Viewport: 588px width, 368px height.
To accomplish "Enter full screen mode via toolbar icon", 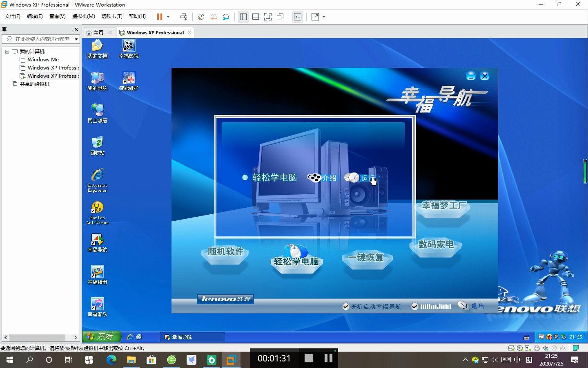I will [x=268, y=17].
